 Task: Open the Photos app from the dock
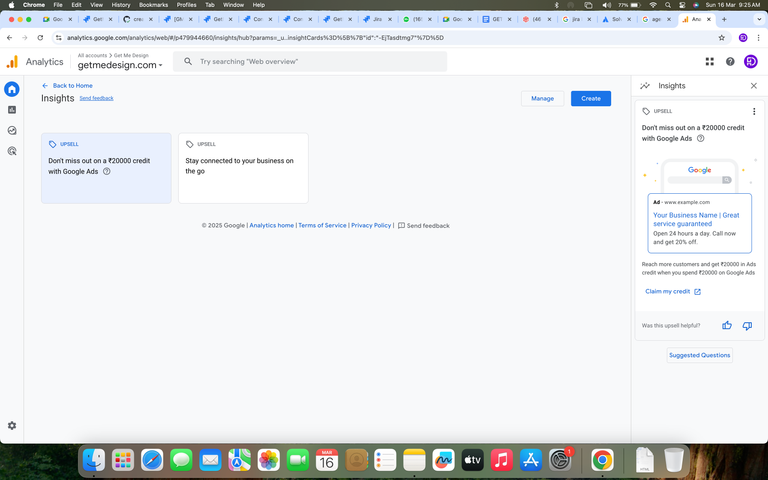(x=268, y=460)
